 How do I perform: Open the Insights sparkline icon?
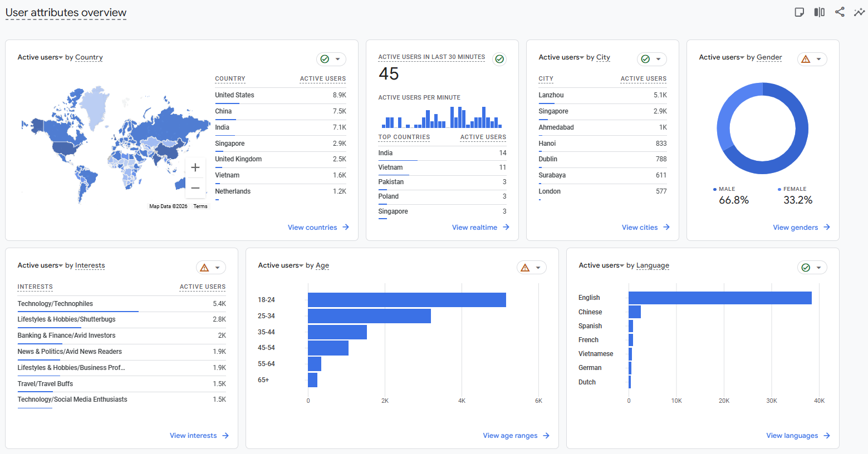point(859,12)
